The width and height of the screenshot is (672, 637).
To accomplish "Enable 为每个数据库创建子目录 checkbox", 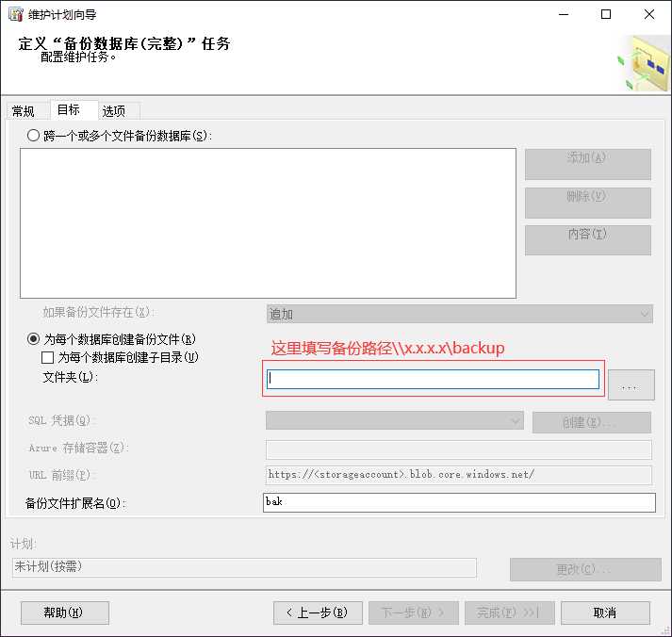I will click(47, 357).
